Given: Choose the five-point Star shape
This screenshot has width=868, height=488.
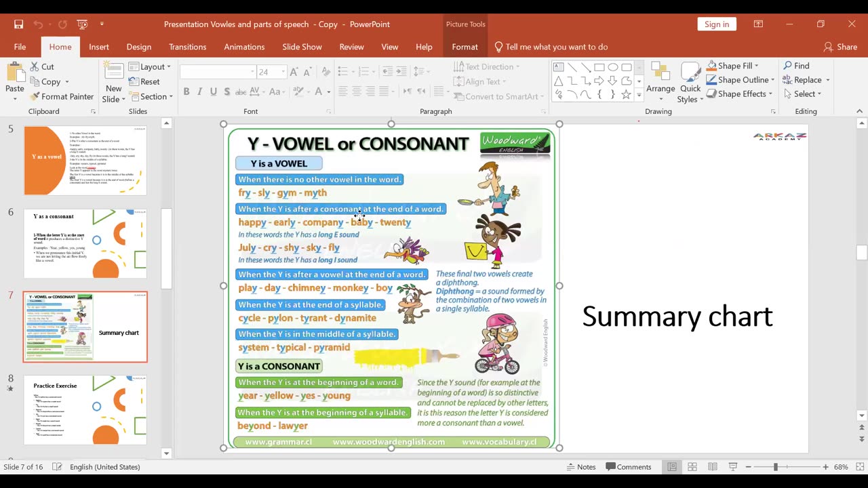Looking at the screenshot, I should click(627, 94).
